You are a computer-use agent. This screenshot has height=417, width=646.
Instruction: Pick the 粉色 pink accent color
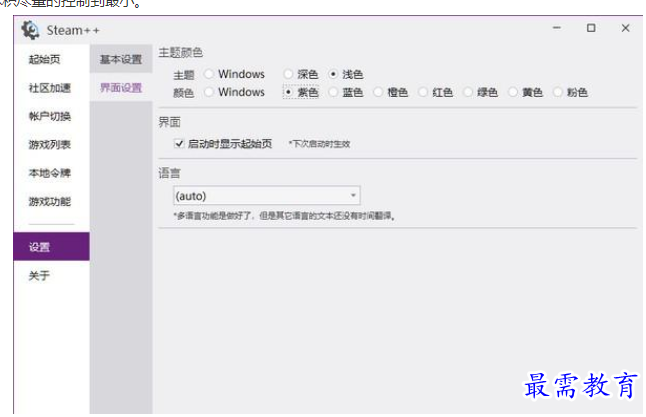click(571, 92)
